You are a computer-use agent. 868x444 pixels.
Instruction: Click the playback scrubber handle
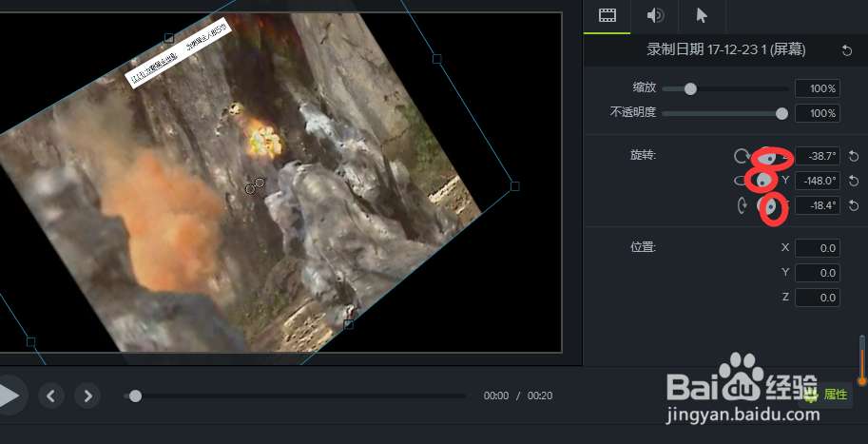coord(135,396)
